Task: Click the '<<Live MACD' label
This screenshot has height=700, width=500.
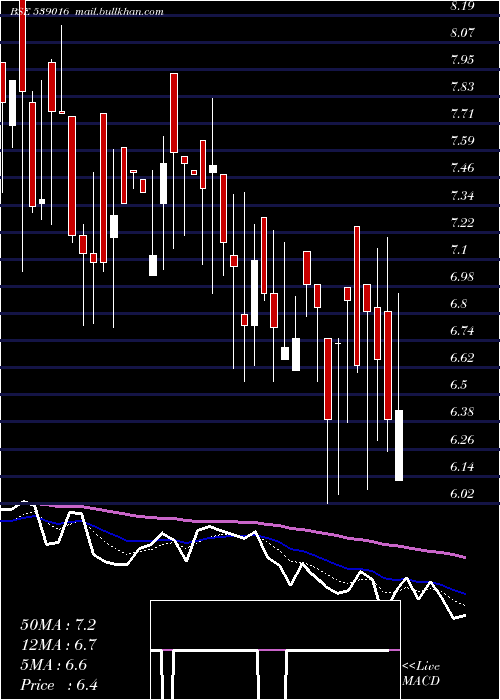Action: point(421,674)
